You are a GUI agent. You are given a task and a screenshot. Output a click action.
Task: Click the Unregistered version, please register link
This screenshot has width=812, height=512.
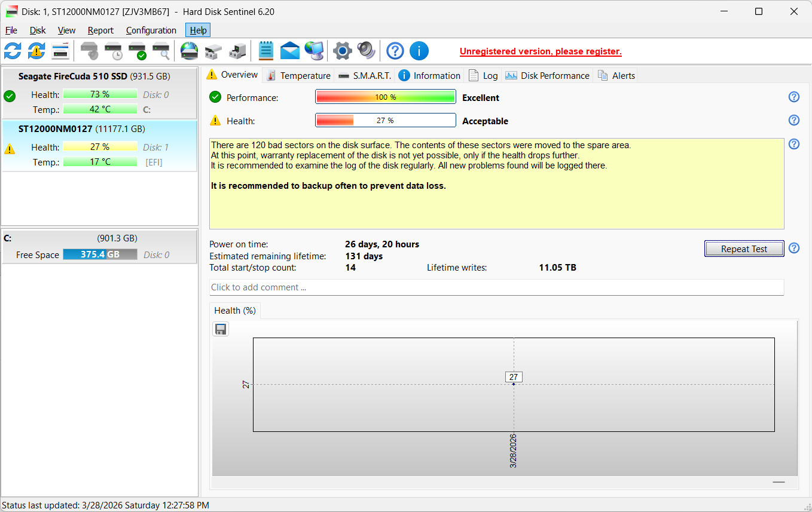coord(541,51)
